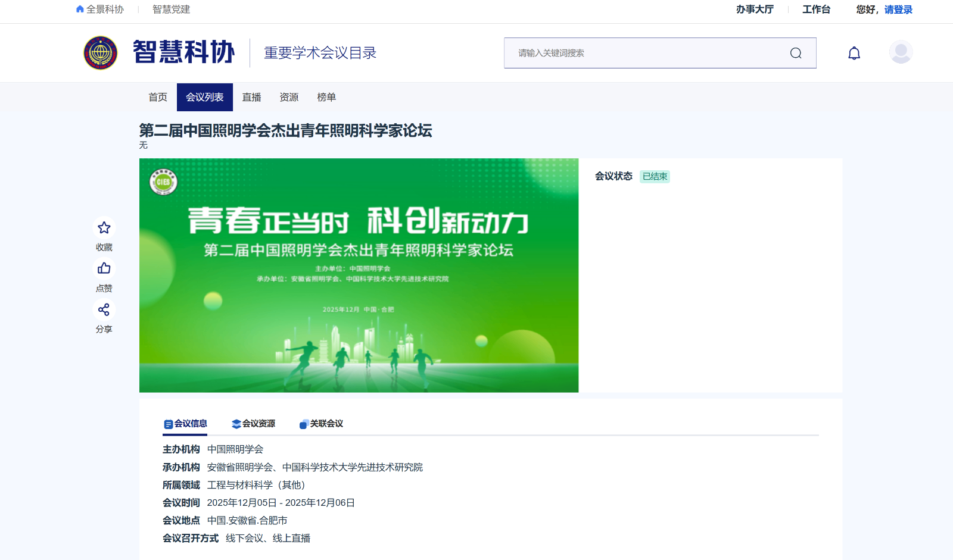
Task: Click the 分享 share icon
Action: coord(104,309)
